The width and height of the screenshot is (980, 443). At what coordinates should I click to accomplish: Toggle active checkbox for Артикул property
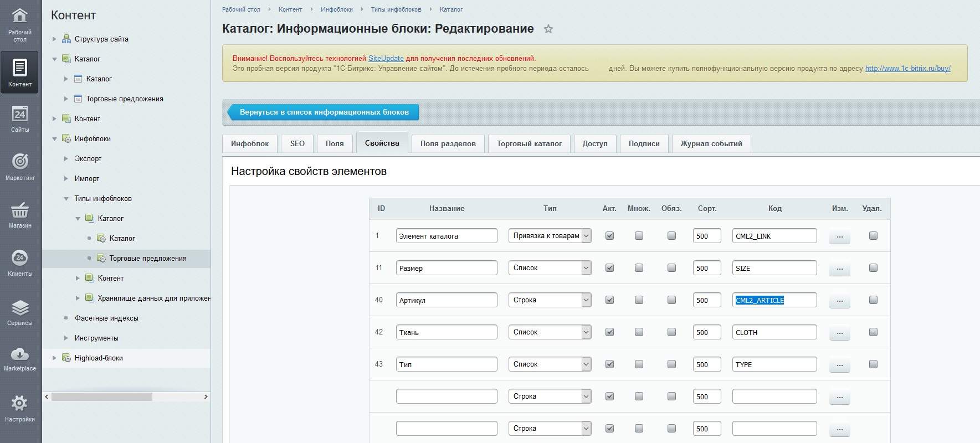(x=609, y=300)
